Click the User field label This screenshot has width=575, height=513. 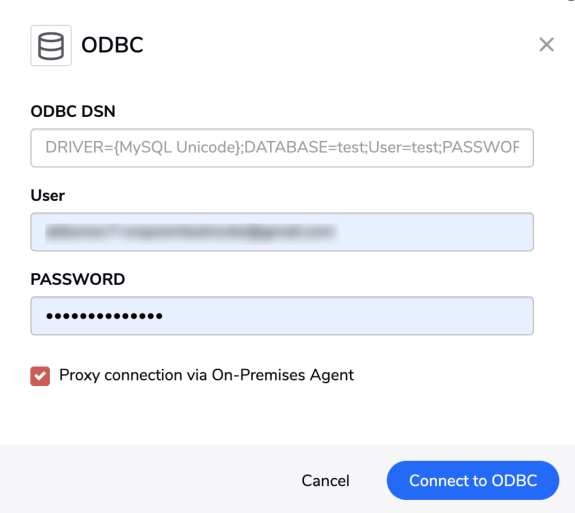[x=48, y=195]
